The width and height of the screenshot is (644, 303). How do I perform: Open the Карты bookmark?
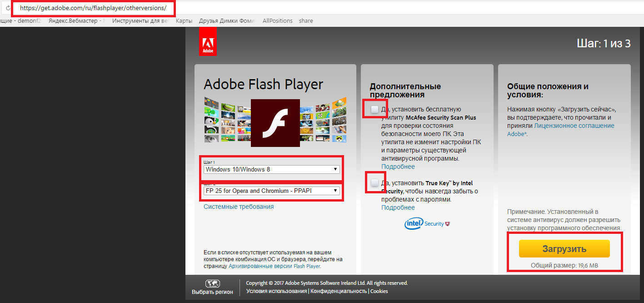pyautogui.click(x=184, y=21)
